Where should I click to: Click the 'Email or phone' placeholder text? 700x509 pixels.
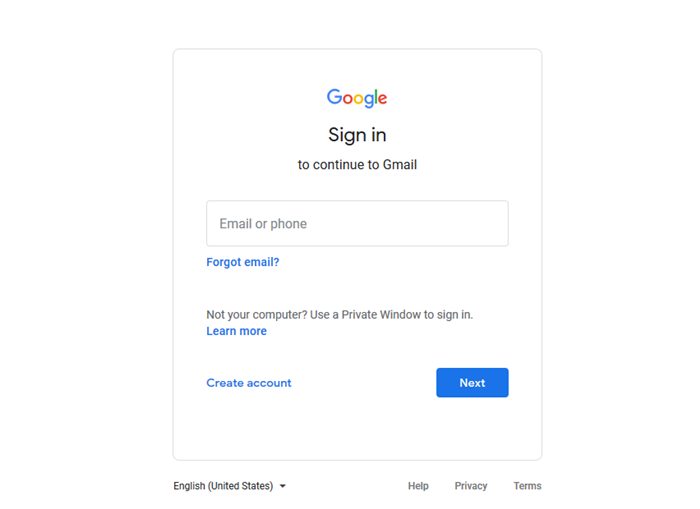[263, 224]
